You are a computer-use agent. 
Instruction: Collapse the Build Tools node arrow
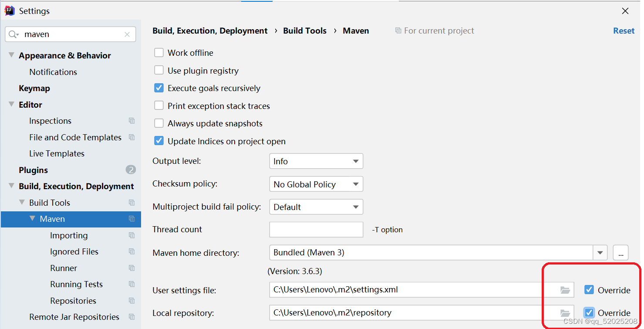click(22, 203)
